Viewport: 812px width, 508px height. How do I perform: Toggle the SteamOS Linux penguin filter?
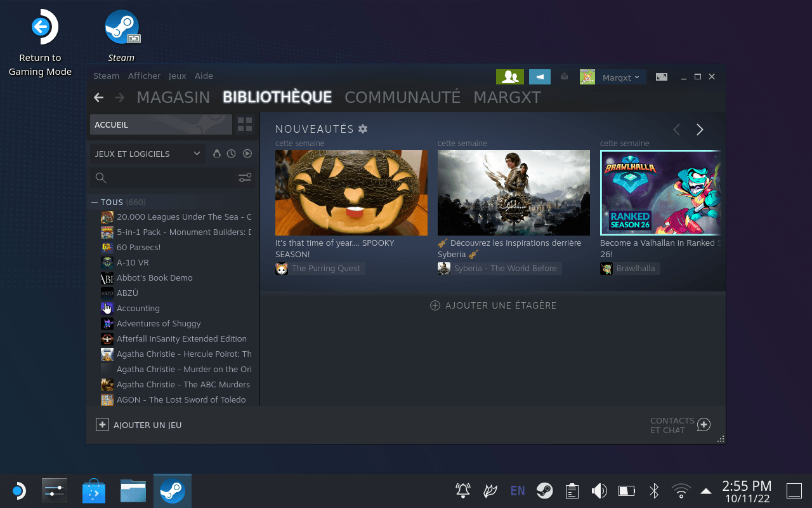pyautogui.click(x=217, y=154)
